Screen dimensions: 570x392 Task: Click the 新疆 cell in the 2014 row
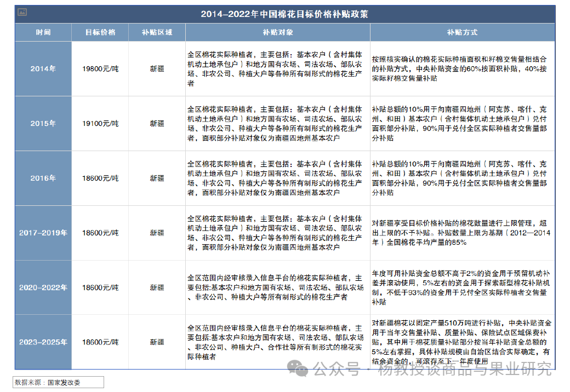click(156, 69)
